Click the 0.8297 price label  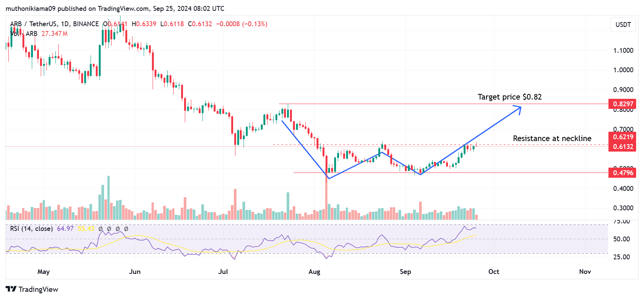pyautogui.click(x=623, y=104)
